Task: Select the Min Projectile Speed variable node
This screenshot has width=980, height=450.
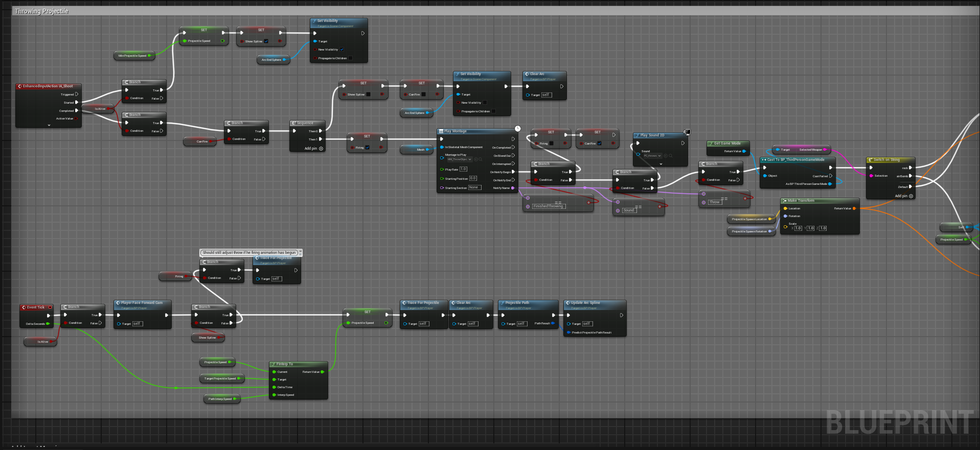Action: pyautogui.click(x=132, y=56)
